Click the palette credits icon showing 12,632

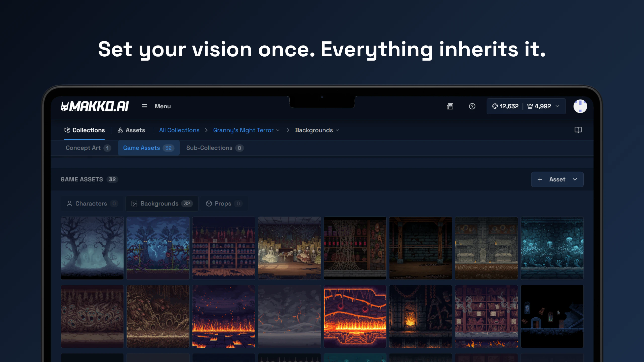(495, 106)
